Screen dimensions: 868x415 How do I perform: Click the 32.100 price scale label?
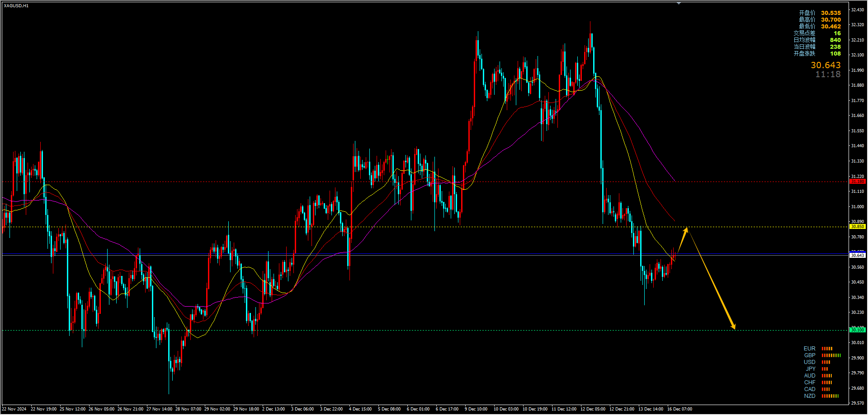[x=858, y=55]
